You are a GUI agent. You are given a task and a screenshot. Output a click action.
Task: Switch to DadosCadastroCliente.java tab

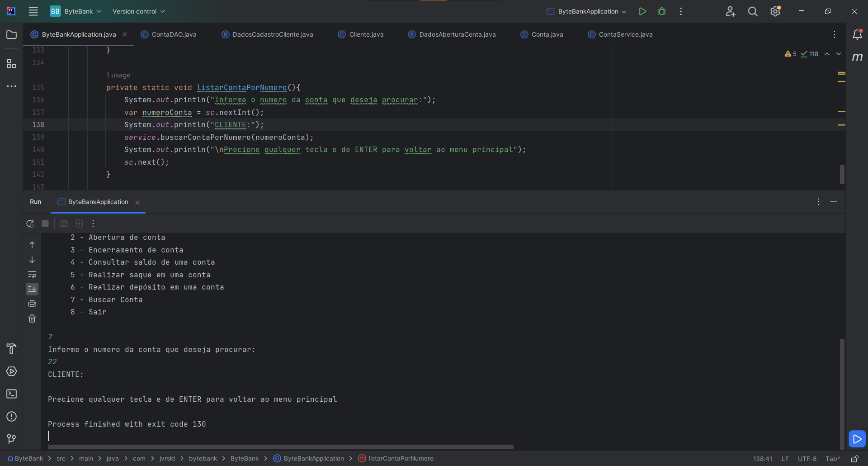268,34
